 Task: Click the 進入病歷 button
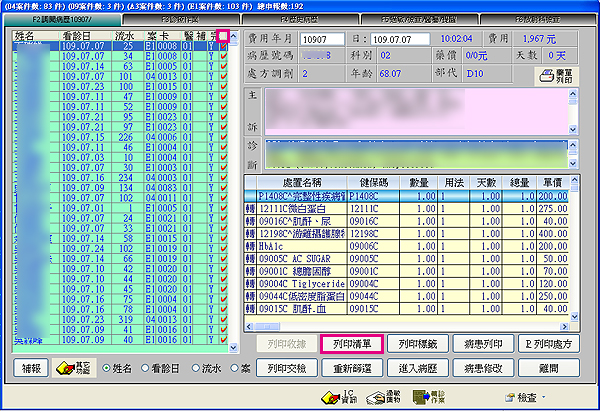tap(417, 367)
